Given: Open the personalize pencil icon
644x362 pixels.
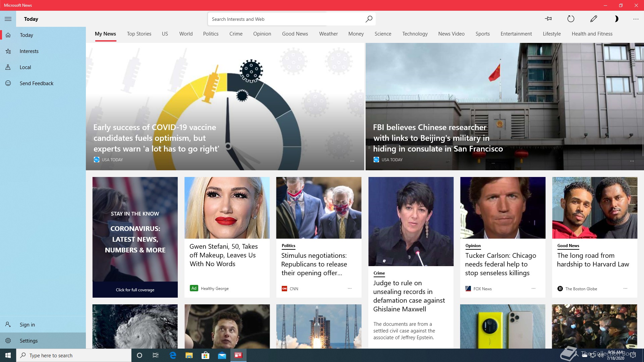Looking at the screenshot, I should tap(594, 19).
